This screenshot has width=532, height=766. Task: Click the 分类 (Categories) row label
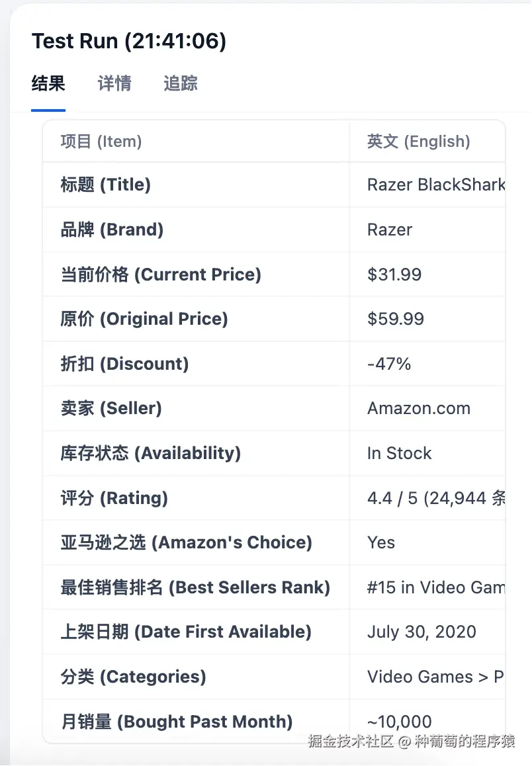(x=133, y=677)
